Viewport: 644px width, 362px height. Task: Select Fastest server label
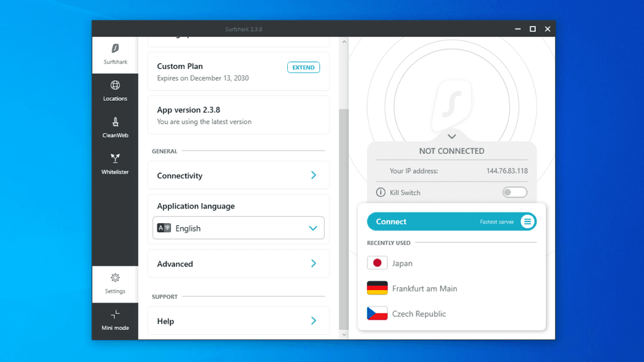(496, 221)
